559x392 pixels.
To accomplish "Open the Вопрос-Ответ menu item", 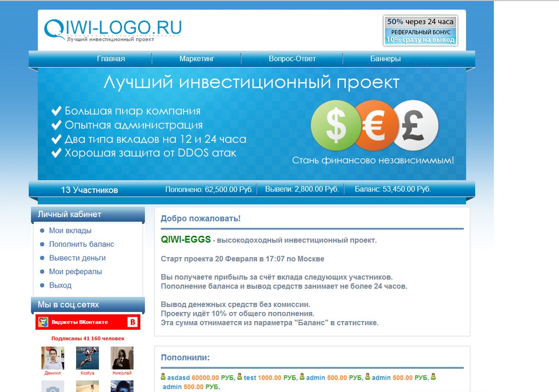I will (x=292, y=59).
